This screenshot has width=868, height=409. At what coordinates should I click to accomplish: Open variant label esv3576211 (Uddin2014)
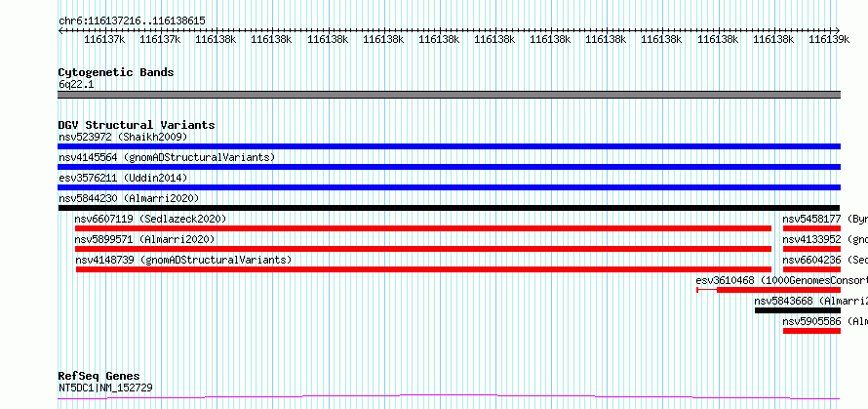[123, 178]
